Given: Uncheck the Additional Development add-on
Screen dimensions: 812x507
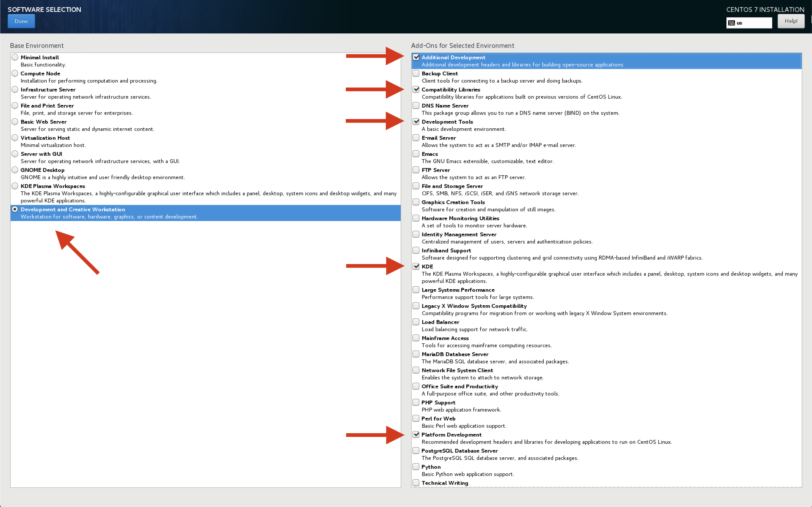Looking at the screenshot, I should [416, 57].
